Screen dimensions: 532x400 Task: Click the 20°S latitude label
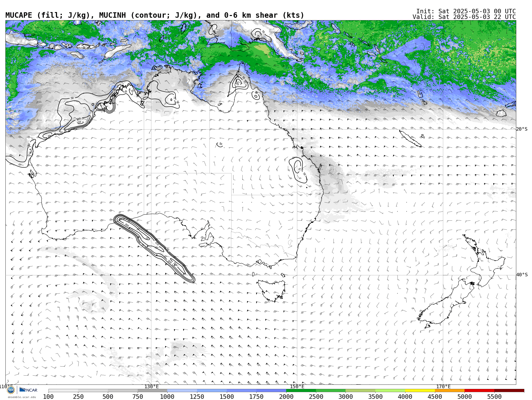(522, 129)
